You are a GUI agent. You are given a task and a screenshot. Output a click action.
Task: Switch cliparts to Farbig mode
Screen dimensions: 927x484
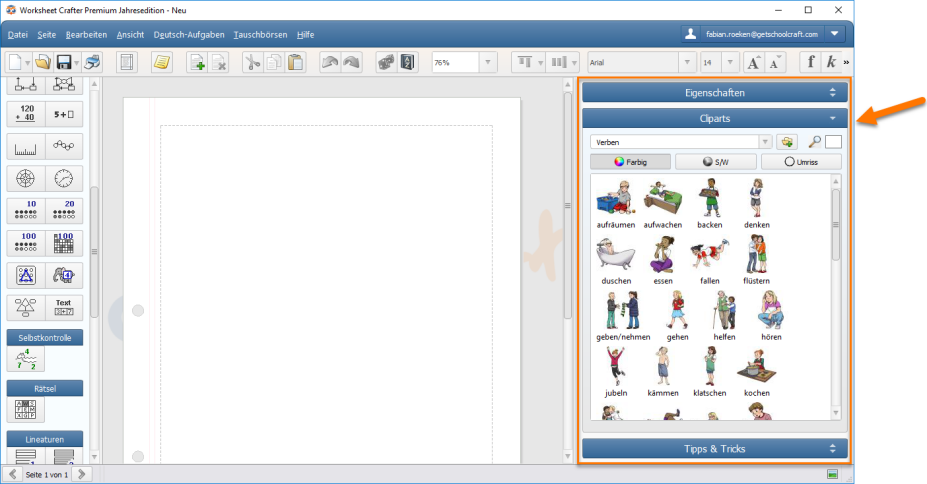click(629, 162)
